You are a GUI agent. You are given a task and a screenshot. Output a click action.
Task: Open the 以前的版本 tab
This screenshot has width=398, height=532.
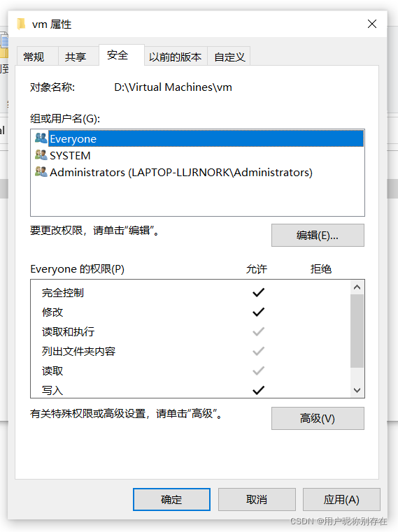point(176,57)
